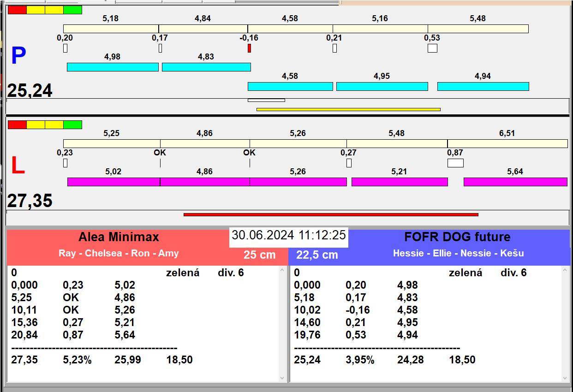Select the magenta run bar labeled 5,64
This screenshot has width=573, height=392.
pos(515,182)
